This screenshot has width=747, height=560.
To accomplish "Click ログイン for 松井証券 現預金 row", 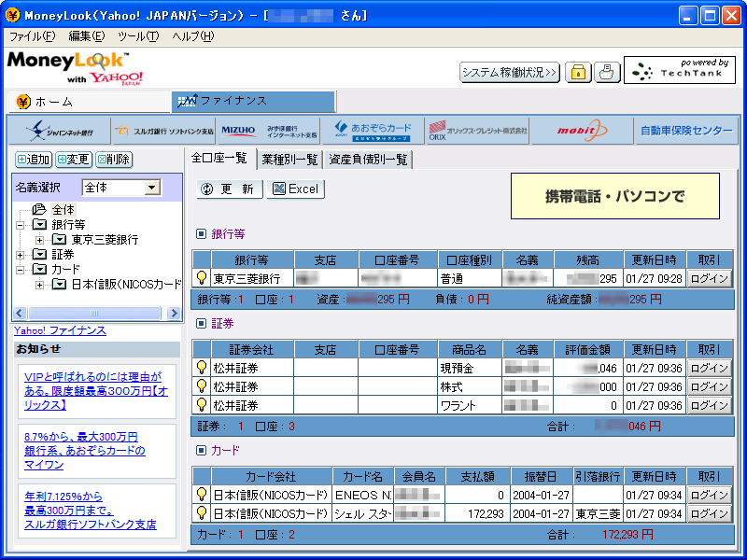I will [710, 368].
